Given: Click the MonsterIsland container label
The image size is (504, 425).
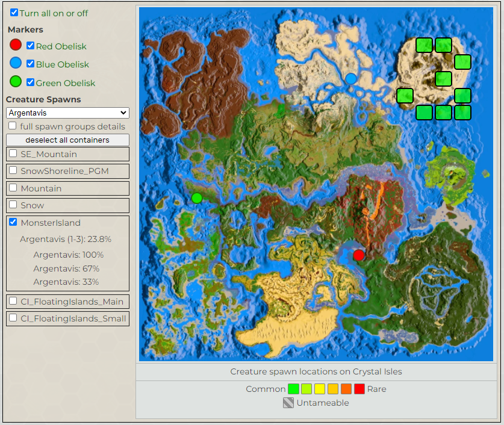Looking at the screenshot, I should [51, 223].
